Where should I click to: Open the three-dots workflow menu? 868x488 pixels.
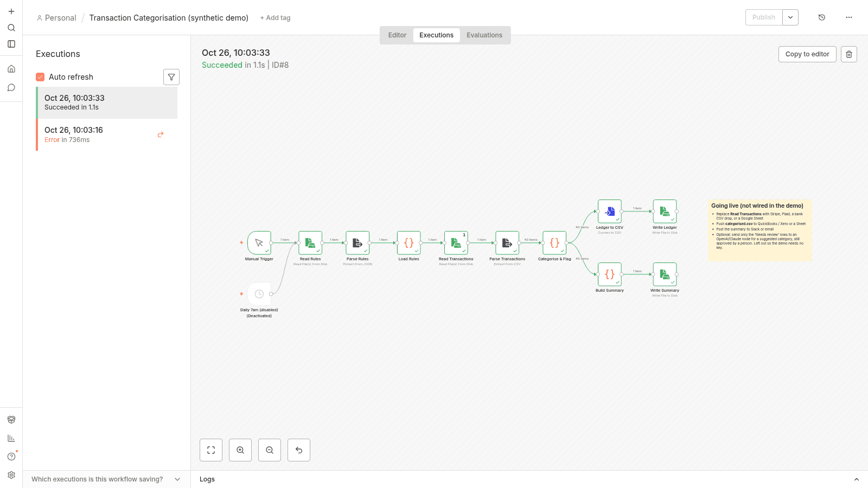[849, 17]
